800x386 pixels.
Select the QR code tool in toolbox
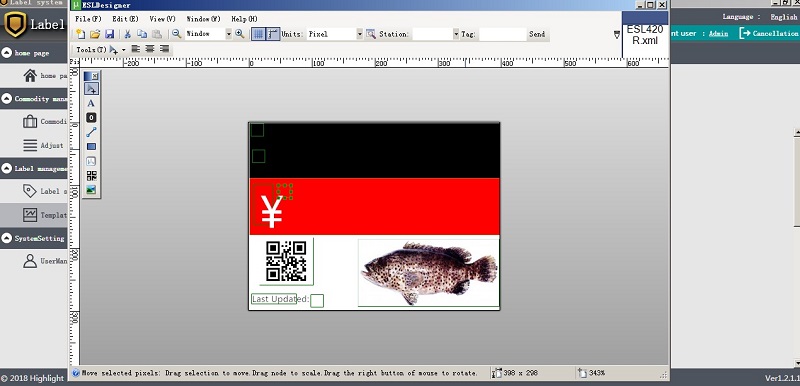pyautogui.click(x=91, y=175)
